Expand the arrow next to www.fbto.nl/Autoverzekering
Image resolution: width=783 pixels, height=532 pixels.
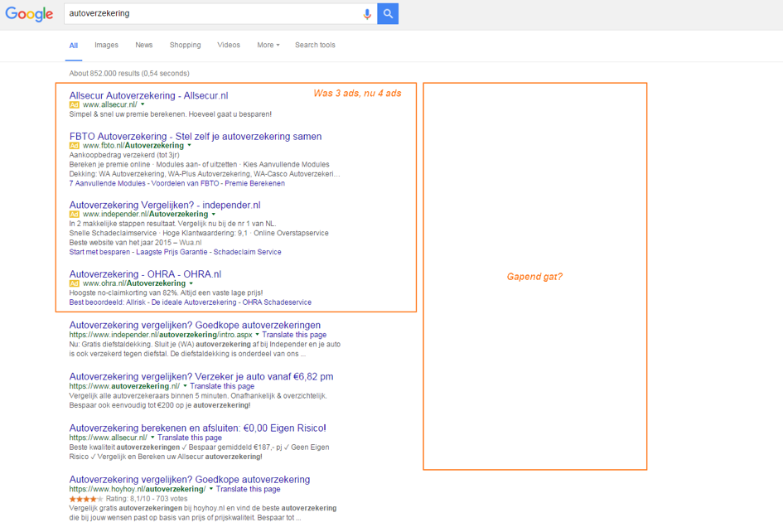189,146
